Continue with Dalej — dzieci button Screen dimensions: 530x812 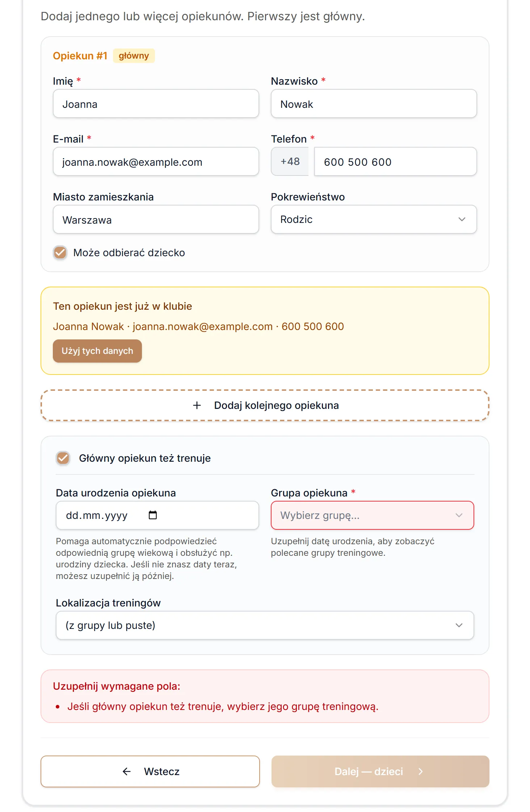[x=380, y=771]
